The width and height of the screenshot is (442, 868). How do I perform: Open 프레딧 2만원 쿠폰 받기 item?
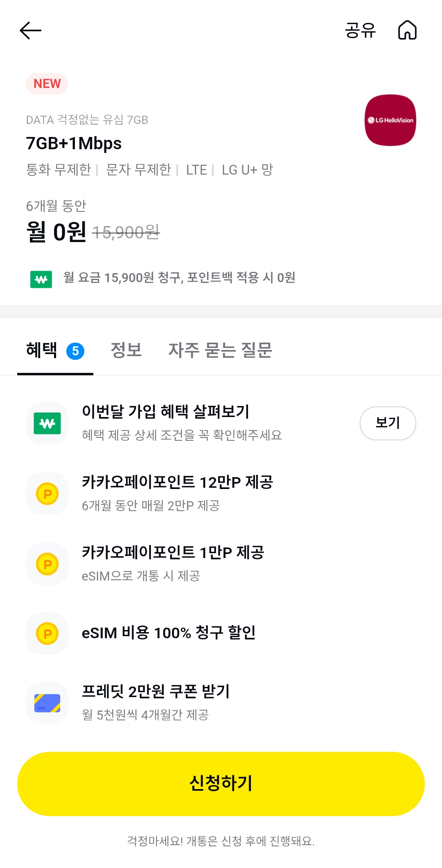point(156,692)
